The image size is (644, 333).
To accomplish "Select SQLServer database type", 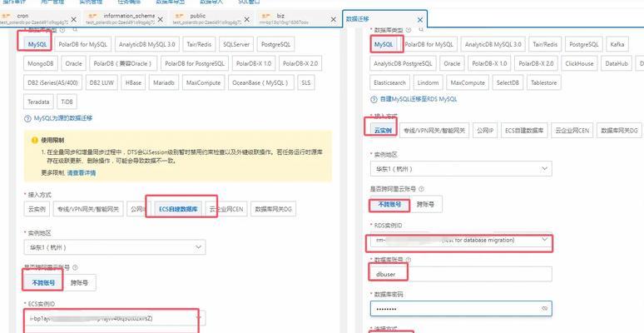I will (x=236, y=44).
